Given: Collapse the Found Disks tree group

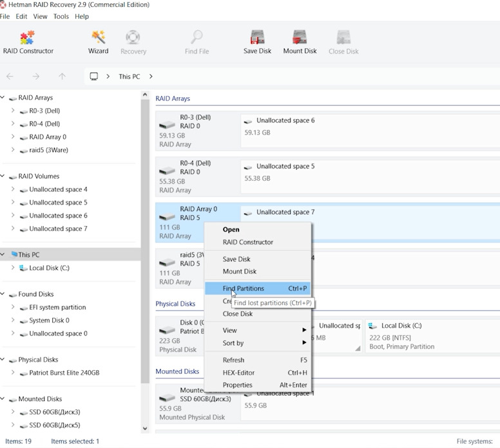Looking at the screenshot, I should [x=3, y=294].
